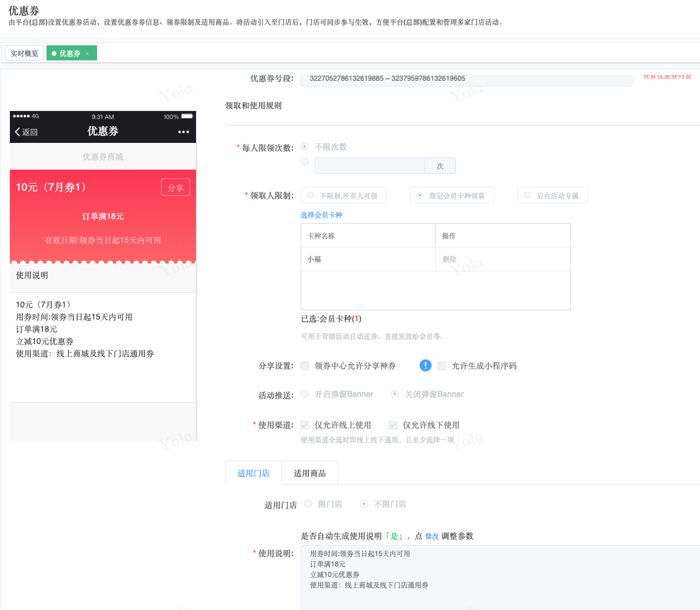
Task: Click the 小福 card name cell
Action: click(368, 259)
